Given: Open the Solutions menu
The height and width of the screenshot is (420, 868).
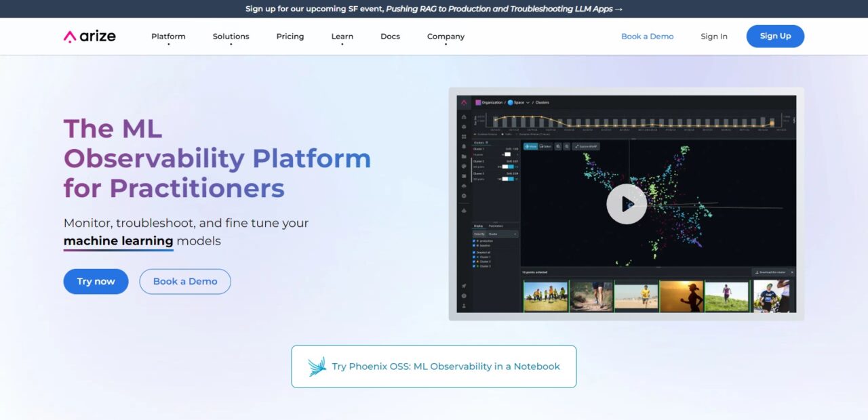Looking at the screenshot, I should coord(231,37).
